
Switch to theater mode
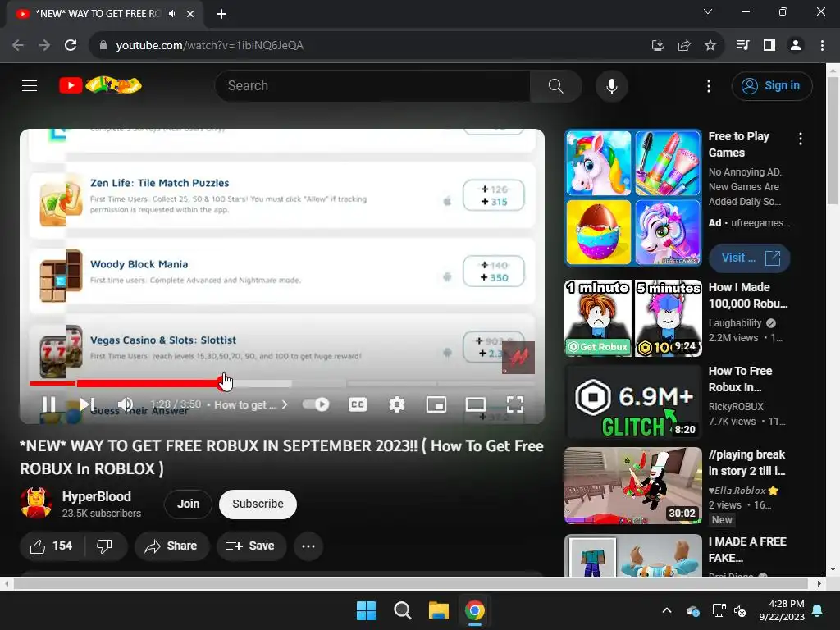click(x=475, y=404)
